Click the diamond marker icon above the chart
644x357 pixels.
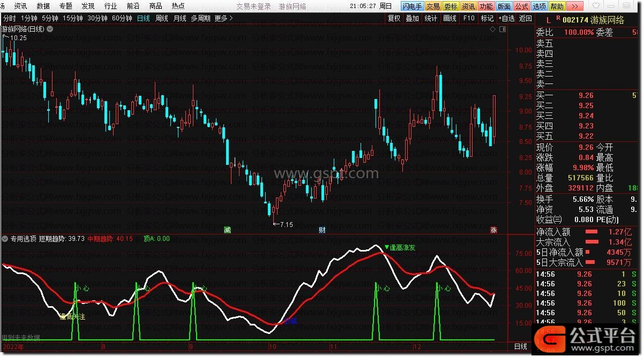pyautogui.click(x=493, y=29)
